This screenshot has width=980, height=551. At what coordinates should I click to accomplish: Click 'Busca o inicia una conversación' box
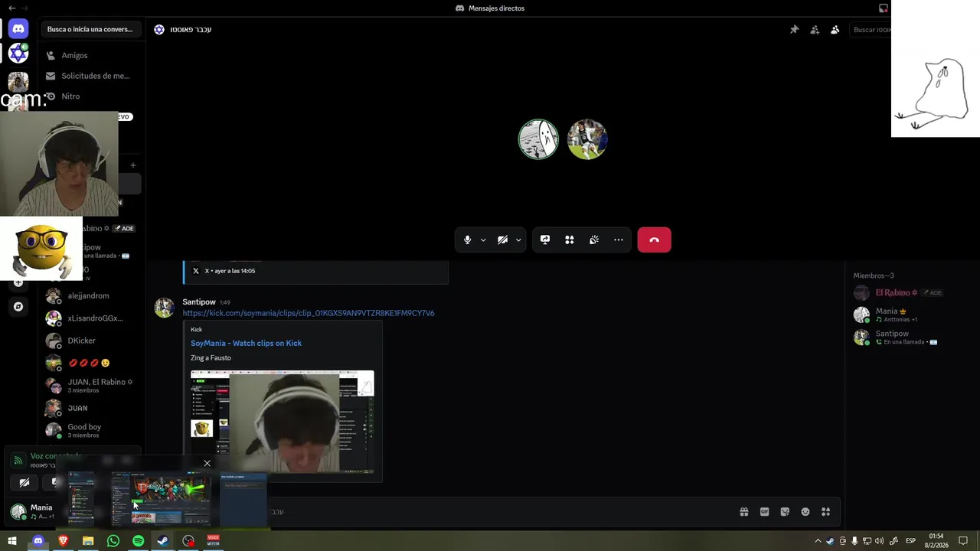click(x=90, y=29)
